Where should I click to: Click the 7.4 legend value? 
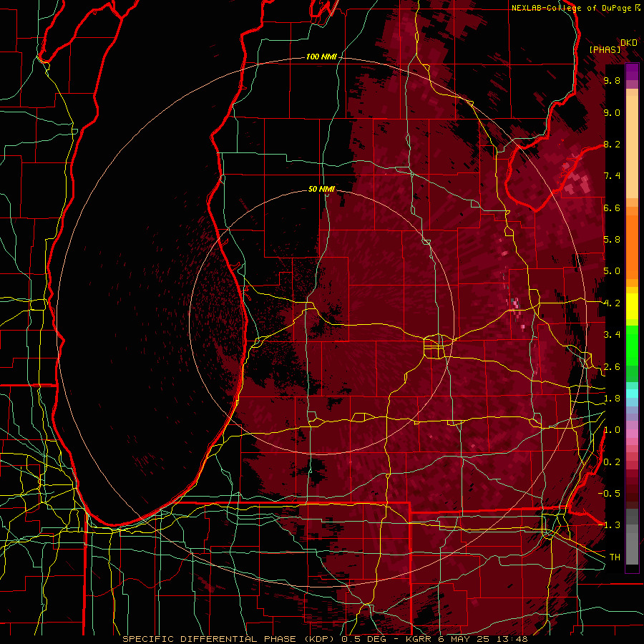pyautogui.click(x=612, y=176)
